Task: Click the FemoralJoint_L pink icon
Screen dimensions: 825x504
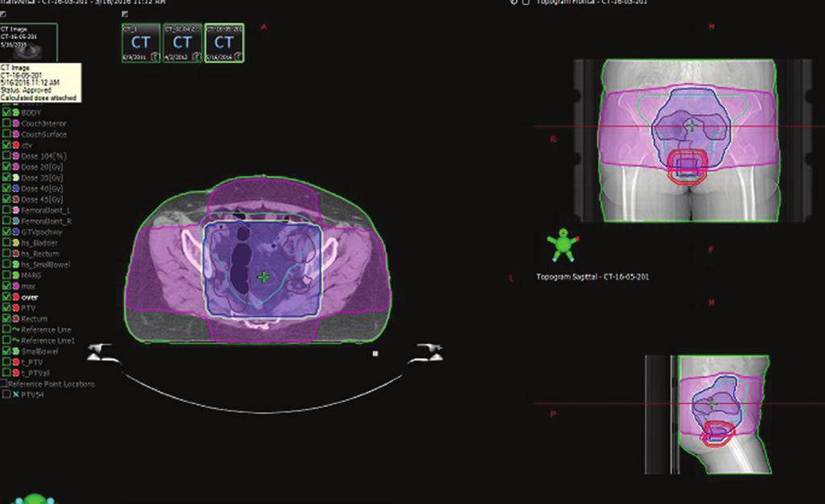Action: [x=16, y=210]
